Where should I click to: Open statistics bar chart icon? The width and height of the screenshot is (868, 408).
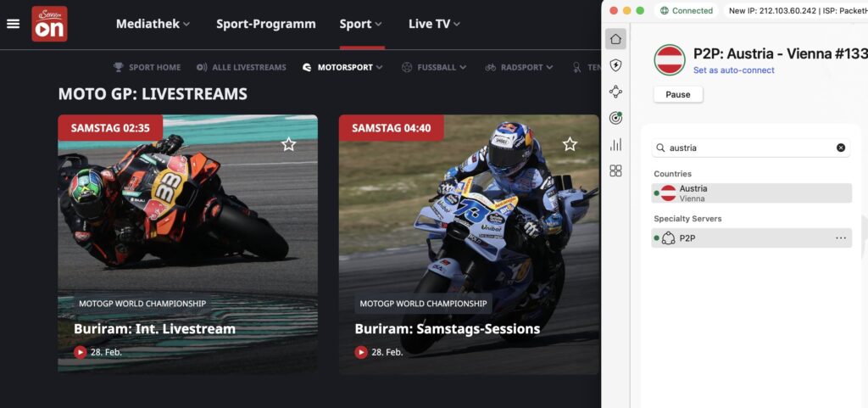coord(616,144)
